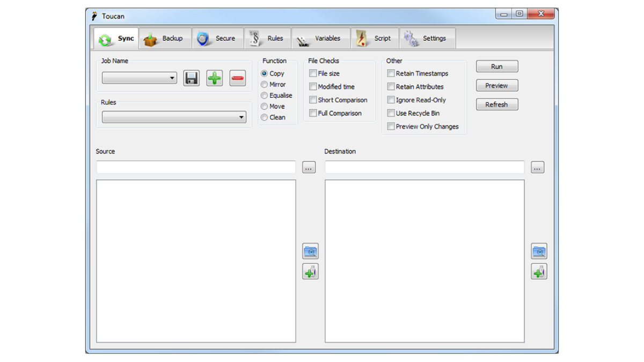The width and height of the screenshot is (644, 362).
Task: Insert variable into destination with plus icon
Action: 539,272
